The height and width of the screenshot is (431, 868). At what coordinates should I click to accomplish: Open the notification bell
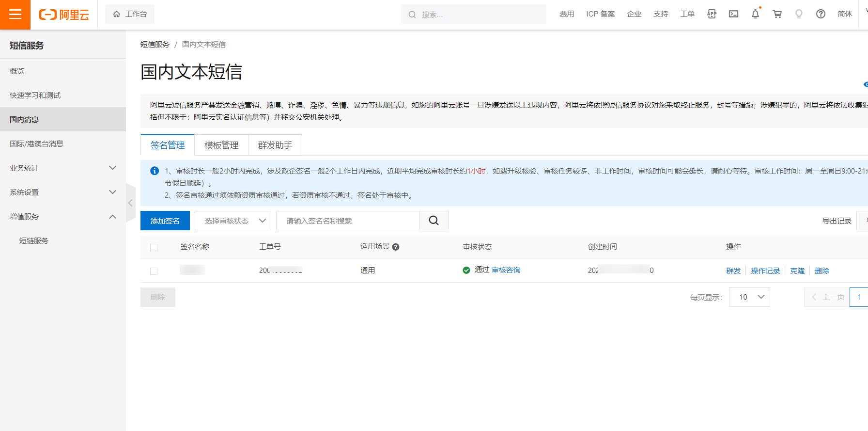point(755,14)
